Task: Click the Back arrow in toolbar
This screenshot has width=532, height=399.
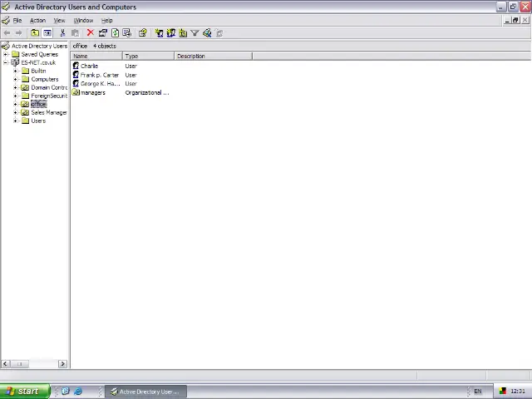Action: [x=7, y=33]
